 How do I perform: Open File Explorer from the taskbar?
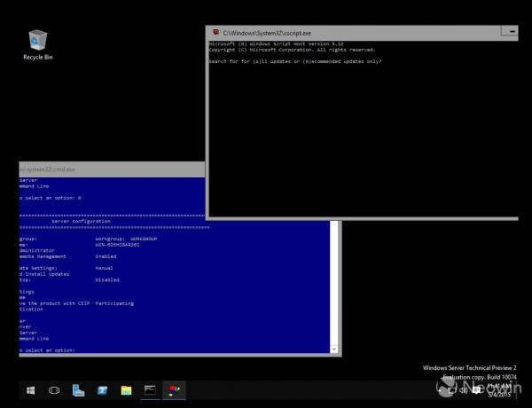pos(126,390)
